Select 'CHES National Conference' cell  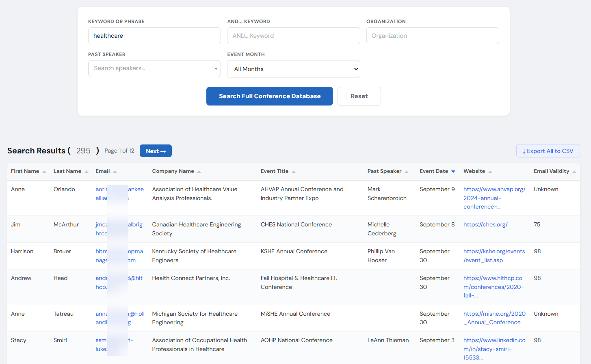coord(296,224)
